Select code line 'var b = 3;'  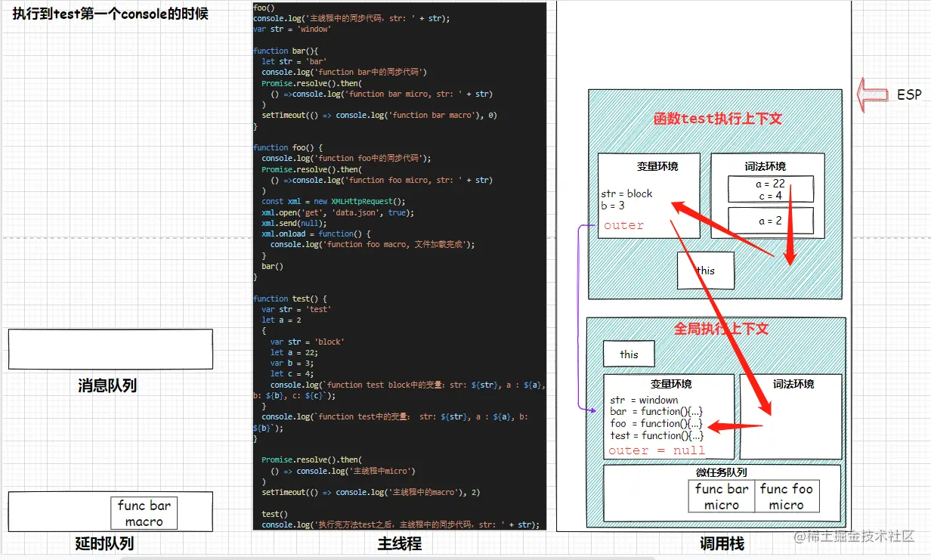(292, 363)
